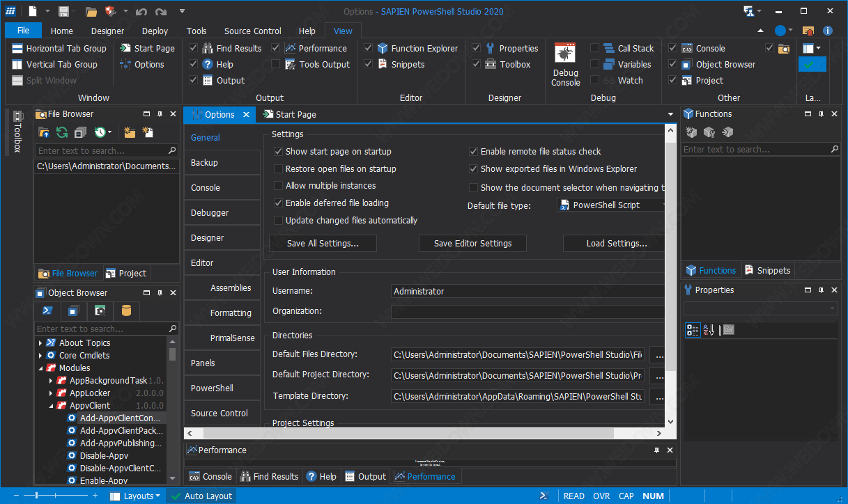Click the third arrow icon in Functions toolbar
This screenshot has width=848, height=504.
click(727, 132)
